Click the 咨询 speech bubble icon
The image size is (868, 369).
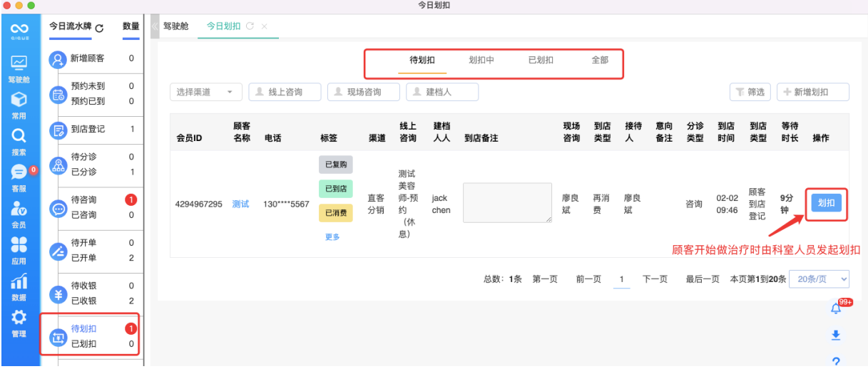[58, 208]
